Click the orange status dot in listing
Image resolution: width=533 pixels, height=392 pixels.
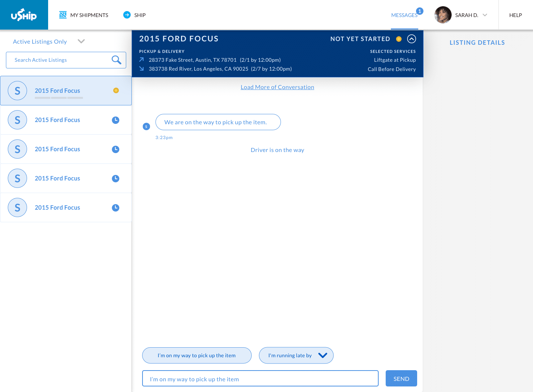pos(116,90)
